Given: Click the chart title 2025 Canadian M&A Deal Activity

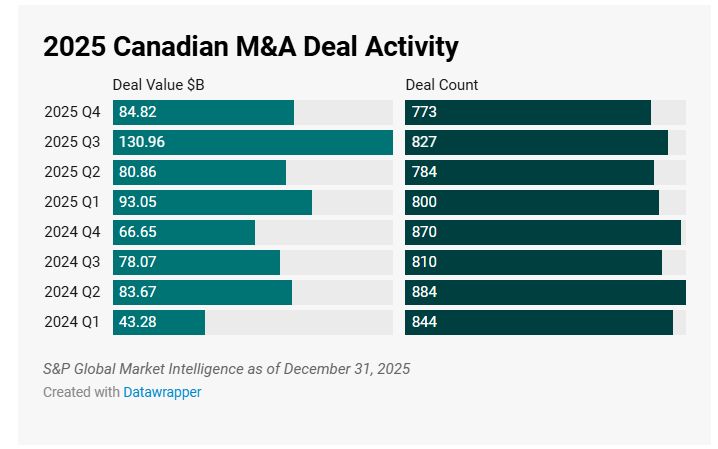Looking at the screenshot, I should (x=250, y=46).
